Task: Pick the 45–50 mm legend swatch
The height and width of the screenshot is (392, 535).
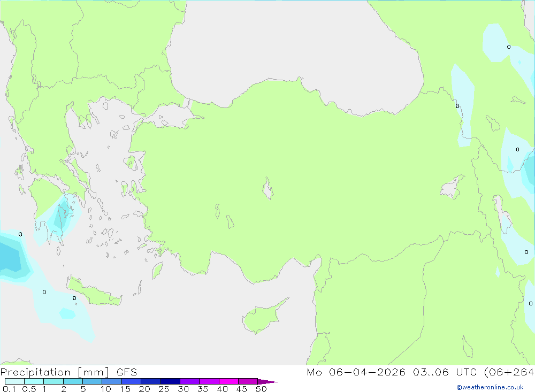Action: pos(248,381)
